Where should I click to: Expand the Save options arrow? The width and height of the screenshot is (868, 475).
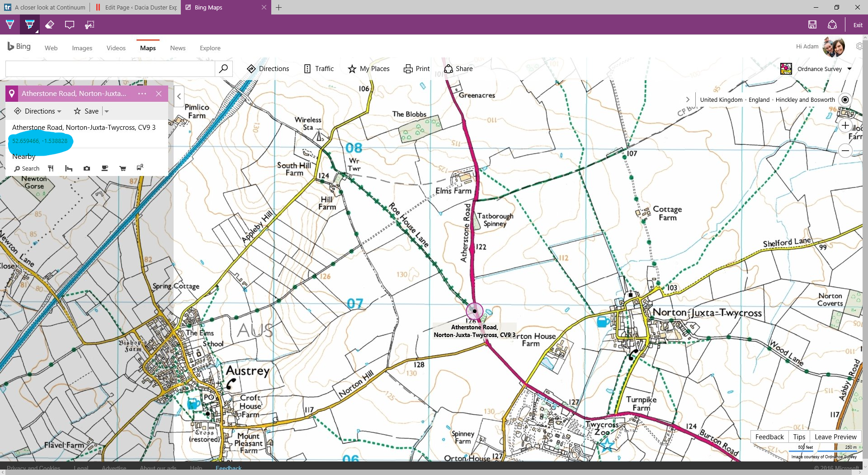click(x=107, y=111)
